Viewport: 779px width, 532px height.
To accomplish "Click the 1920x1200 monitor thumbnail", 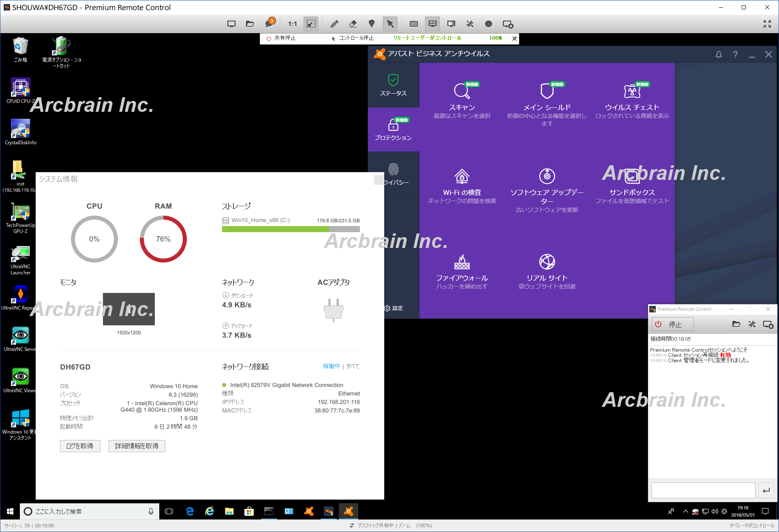I will tap(129, 309).
